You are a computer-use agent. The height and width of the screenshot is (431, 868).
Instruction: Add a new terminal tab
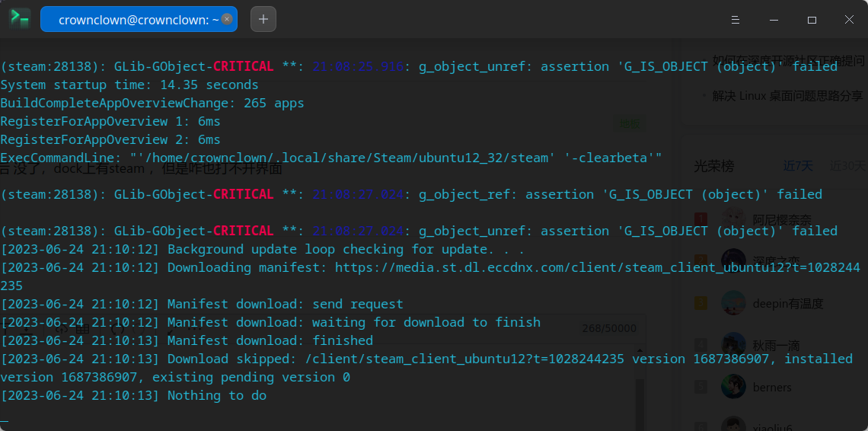click(x=263, y=19)
